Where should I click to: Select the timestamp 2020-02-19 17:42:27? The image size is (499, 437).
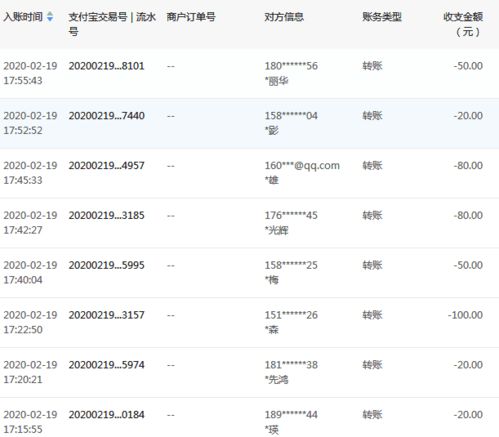[x=30, y=223]
